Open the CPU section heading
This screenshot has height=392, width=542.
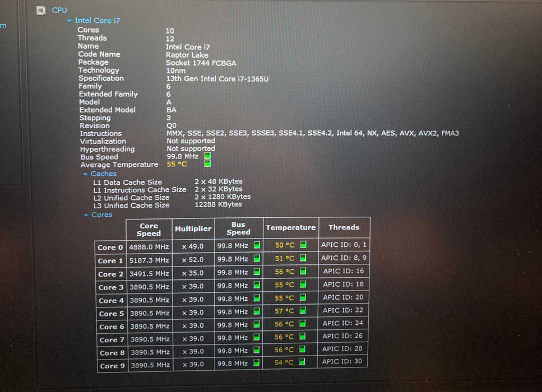(59, 11)
